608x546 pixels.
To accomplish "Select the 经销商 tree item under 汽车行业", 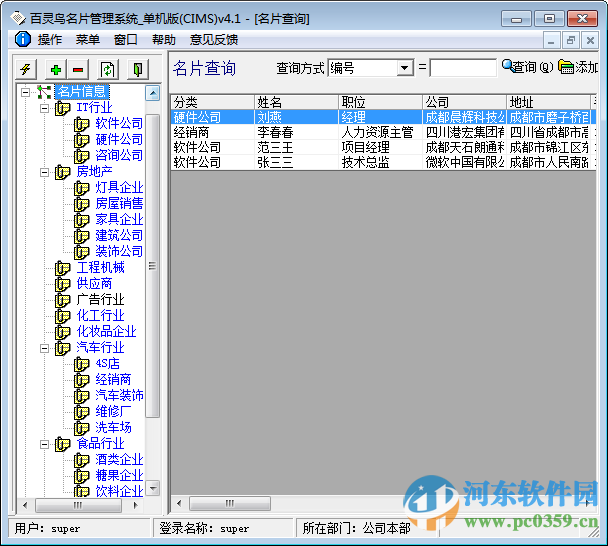I will tap(113, 380).
